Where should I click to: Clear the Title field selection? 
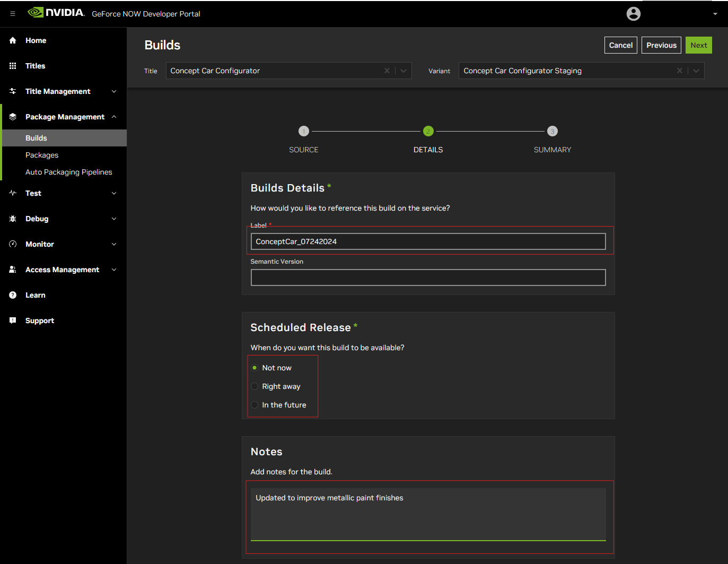pyautogui.click(x=387, y=71)
